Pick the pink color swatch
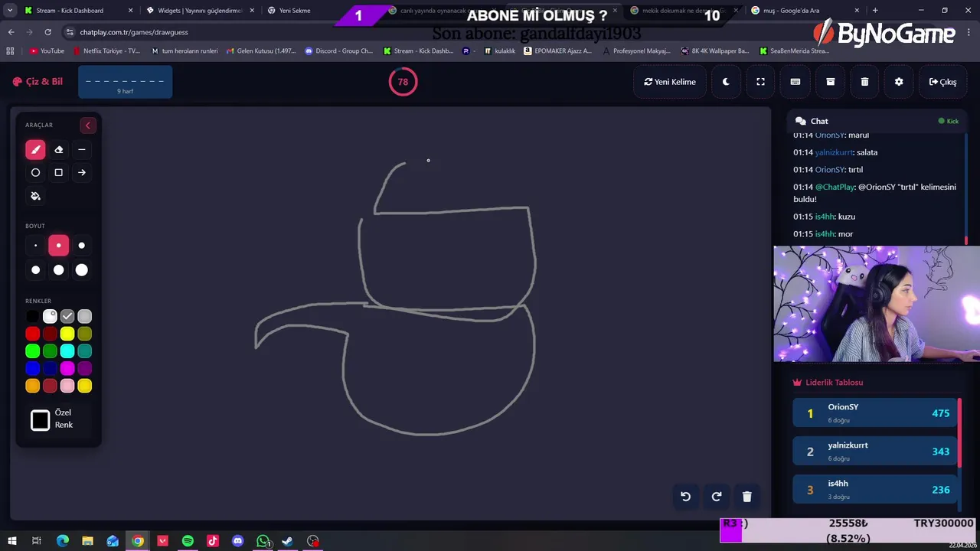 (x=67, y=386)
